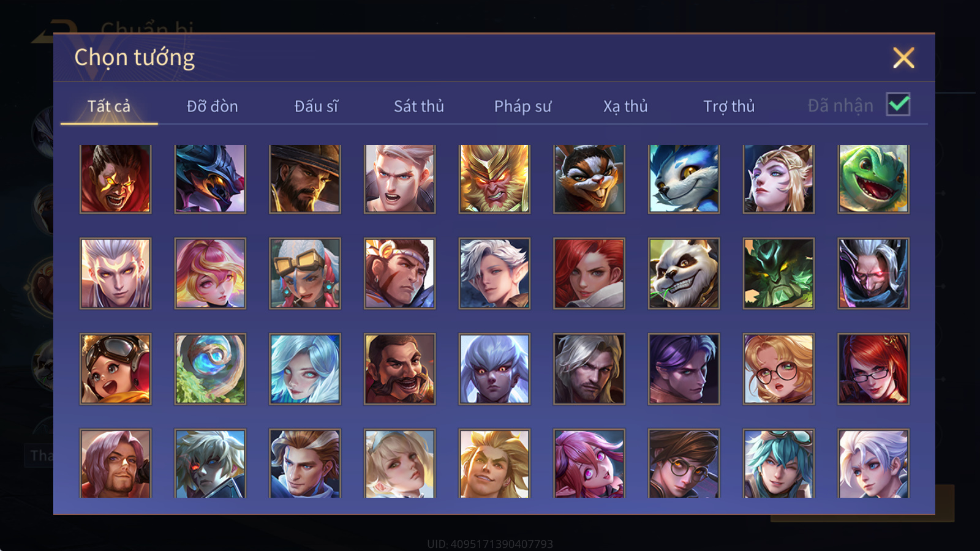Screen dimensions: 980x551
Task: Pick the bearded cowboy hat hero portrait
Action: pos(305,179)
